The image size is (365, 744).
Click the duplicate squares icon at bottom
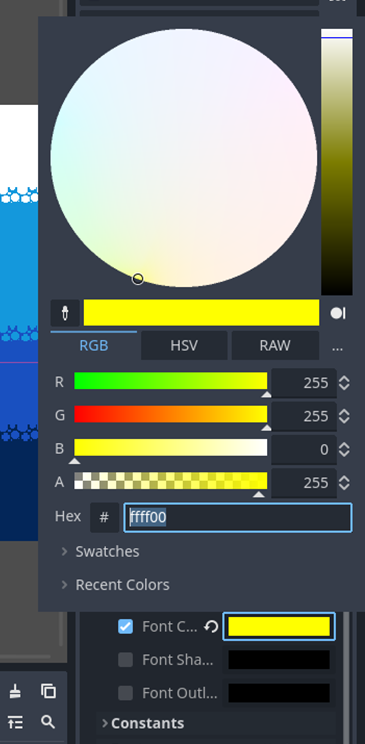click(x=48, y=691)
